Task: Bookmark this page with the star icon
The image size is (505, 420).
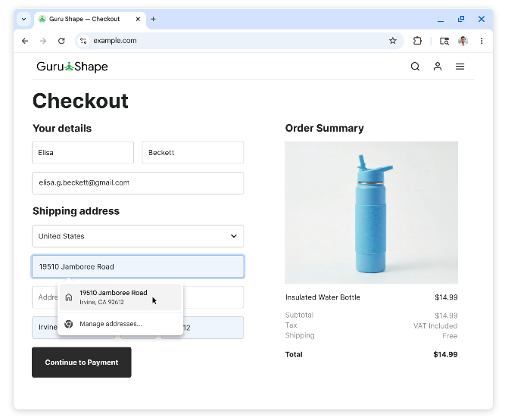Action: click(392, 41)
